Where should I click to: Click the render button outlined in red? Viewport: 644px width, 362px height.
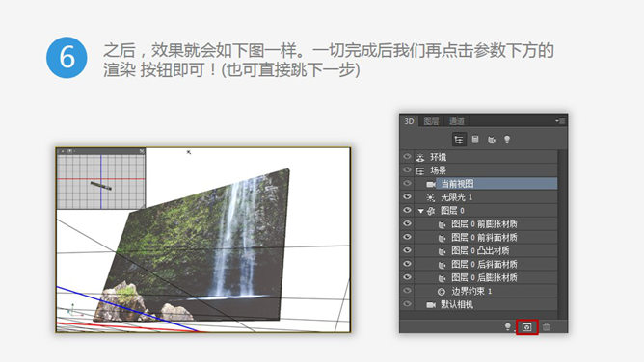[527, 326]
